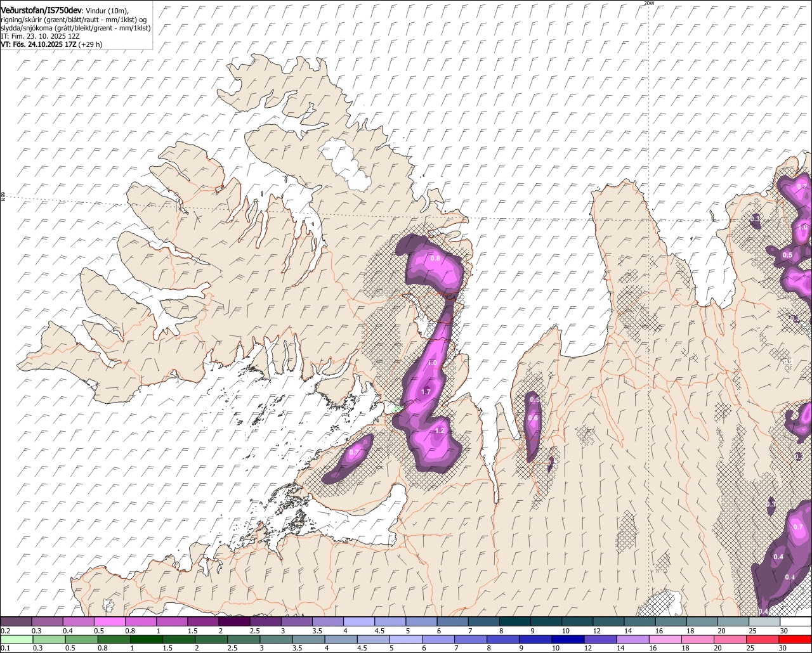Viewport: 812px width, 653px height.
Task: Click the 20W longitude label
Action: 648,3
